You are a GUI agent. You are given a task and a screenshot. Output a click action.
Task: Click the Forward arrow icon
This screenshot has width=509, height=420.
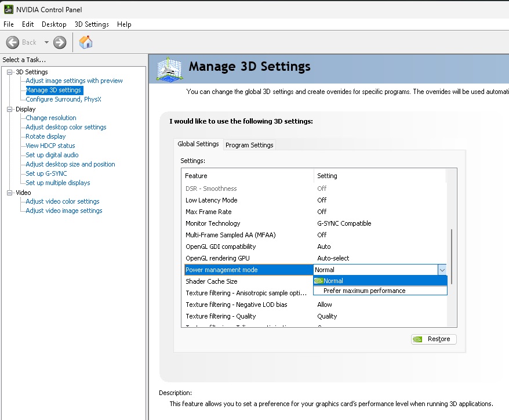coord(60,42)
